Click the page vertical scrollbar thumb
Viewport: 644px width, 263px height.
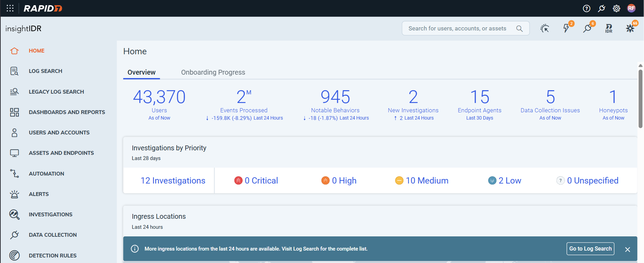(x=641, y=98)
